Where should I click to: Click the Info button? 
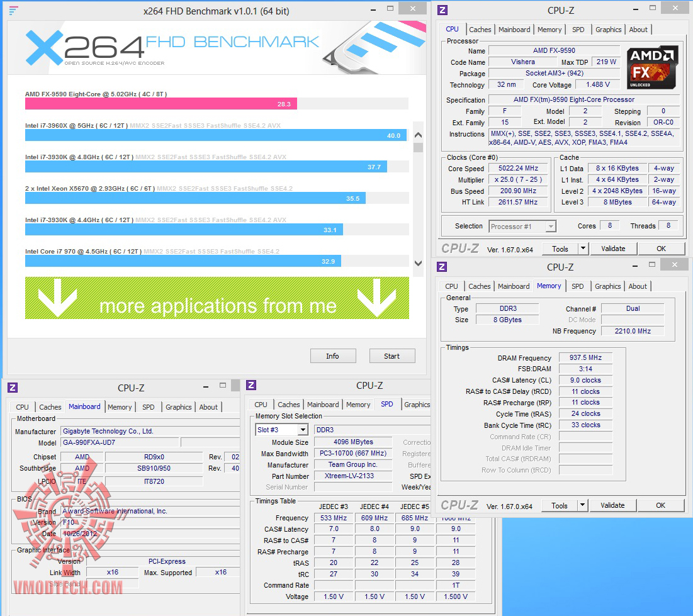pyautogui.click(x=332, y=356)
